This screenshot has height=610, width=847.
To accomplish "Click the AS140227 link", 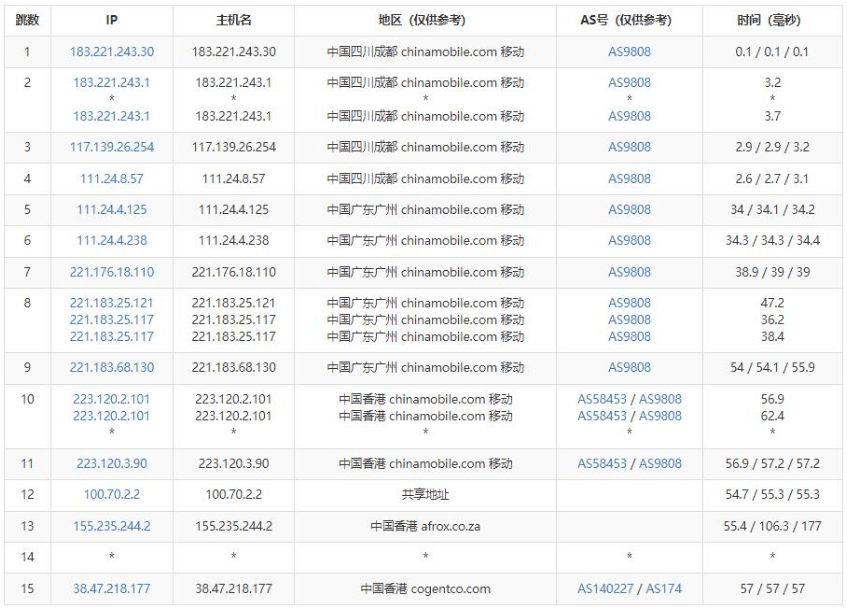I will point(606,589).
